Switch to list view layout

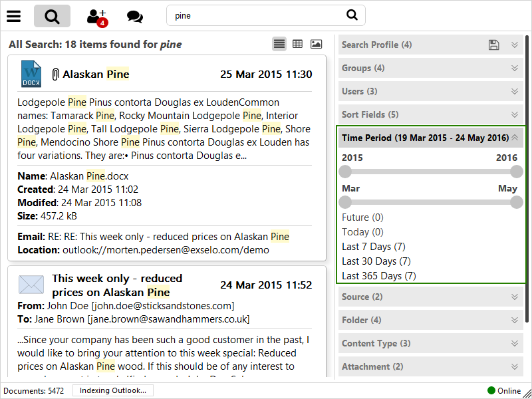pyautogui.click(x=279, y=44)
